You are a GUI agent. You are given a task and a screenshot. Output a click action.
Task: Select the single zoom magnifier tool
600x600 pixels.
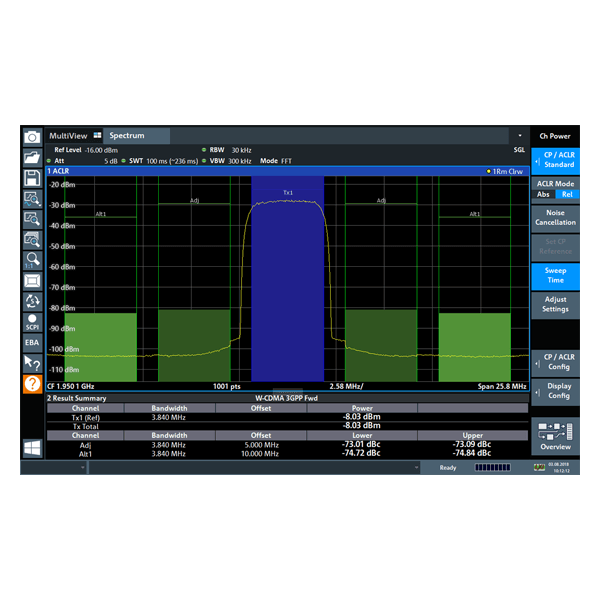(32, 219)
